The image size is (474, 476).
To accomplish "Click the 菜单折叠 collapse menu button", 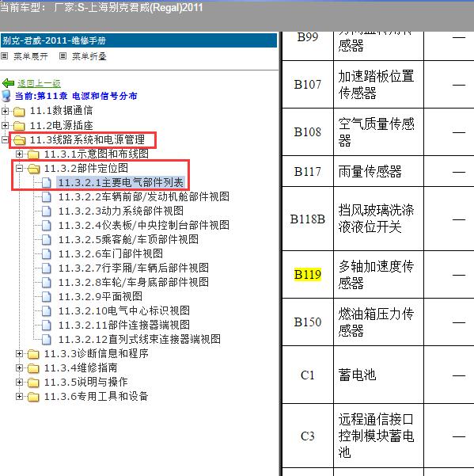I will coord(89,56).
